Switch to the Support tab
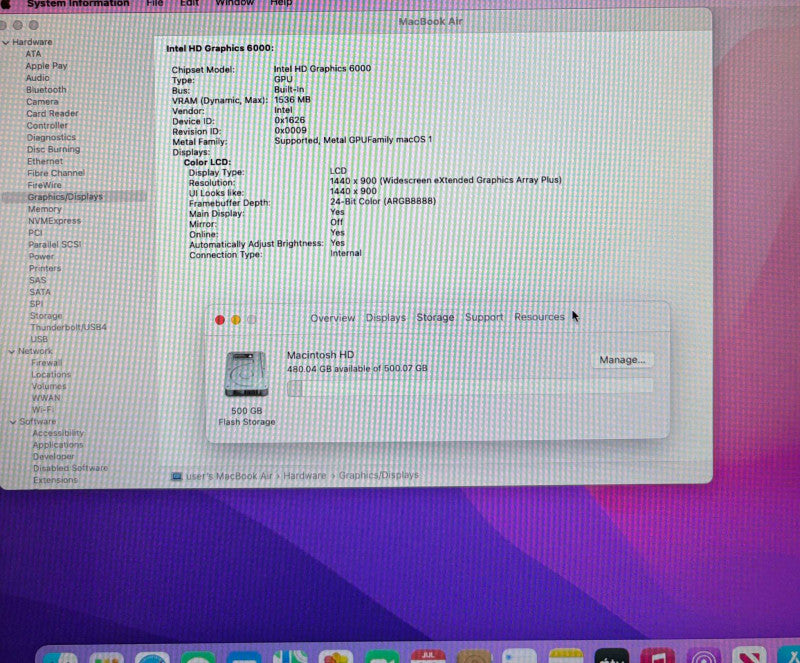Image resolution: width=800 pixels, height=663 pixels. (x=484, y=317)
